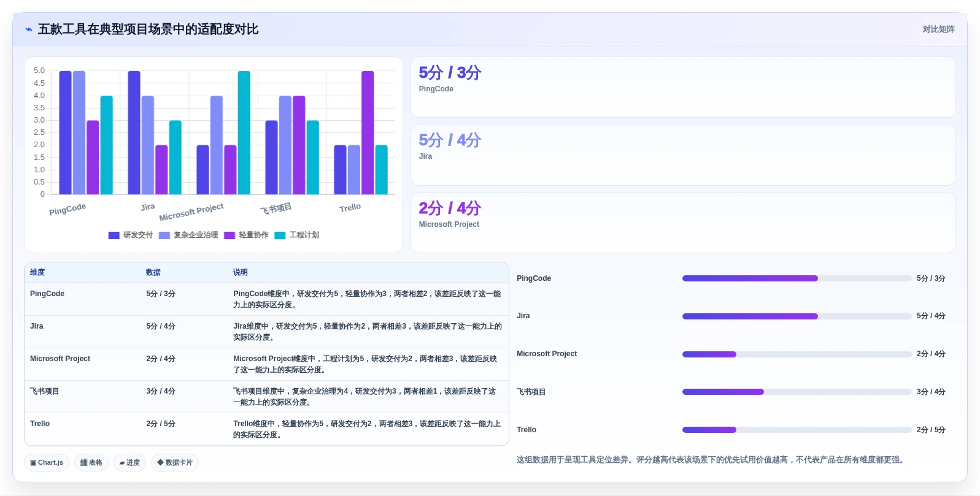Screen dimensions: 980x496
Task: Click the Microsoft Project 工程计划 bar
Action: [x=244, y=133]
